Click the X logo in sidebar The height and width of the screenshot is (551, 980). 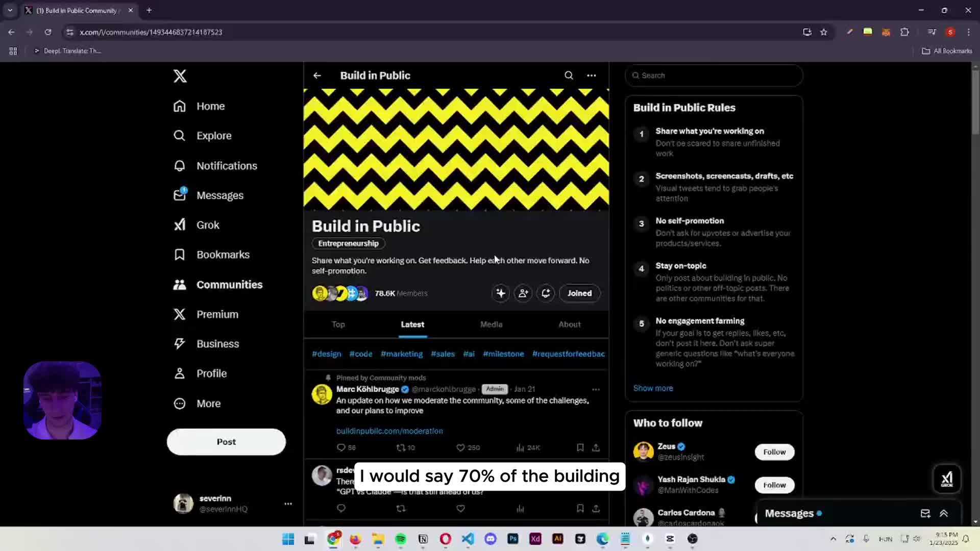pyautogui.click(x=180, y=77)
